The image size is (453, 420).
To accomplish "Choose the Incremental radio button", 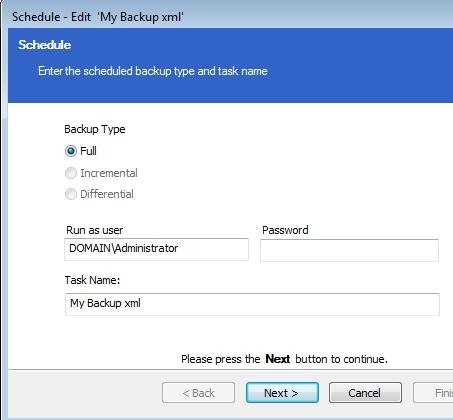I will (x=71, y=173).
